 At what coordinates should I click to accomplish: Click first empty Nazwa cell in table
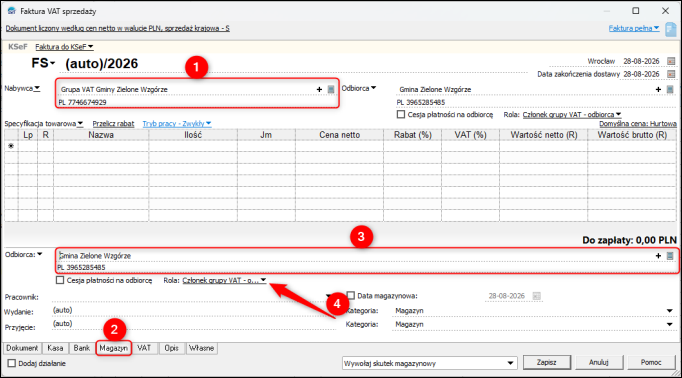(x=101, y=146)
